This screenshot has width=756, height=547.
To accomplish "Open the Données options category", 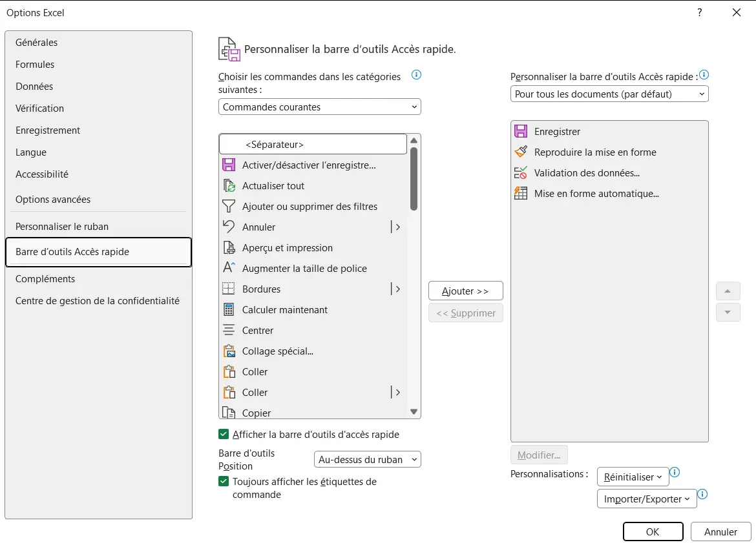I will [x=98, y=87].
